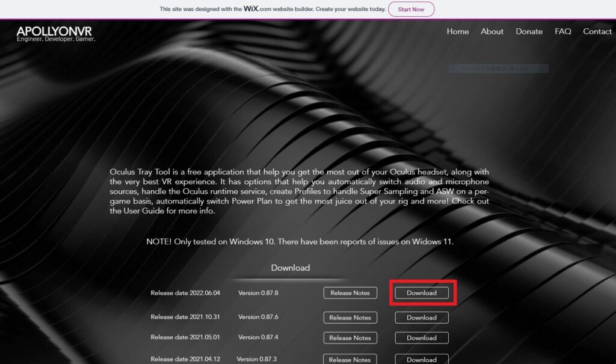Click the ApollyonVR site logo
Viewport: 616px width, 364px height.
point(54,31)
